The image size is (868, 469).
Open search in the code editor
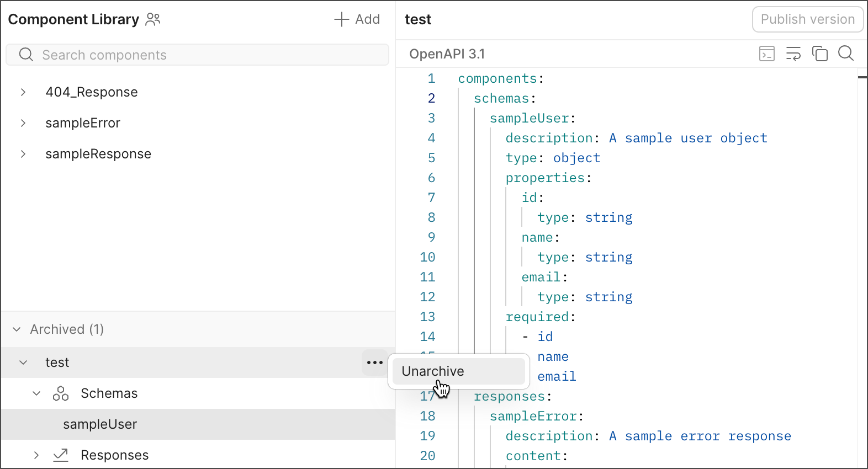tap(846, 54)
